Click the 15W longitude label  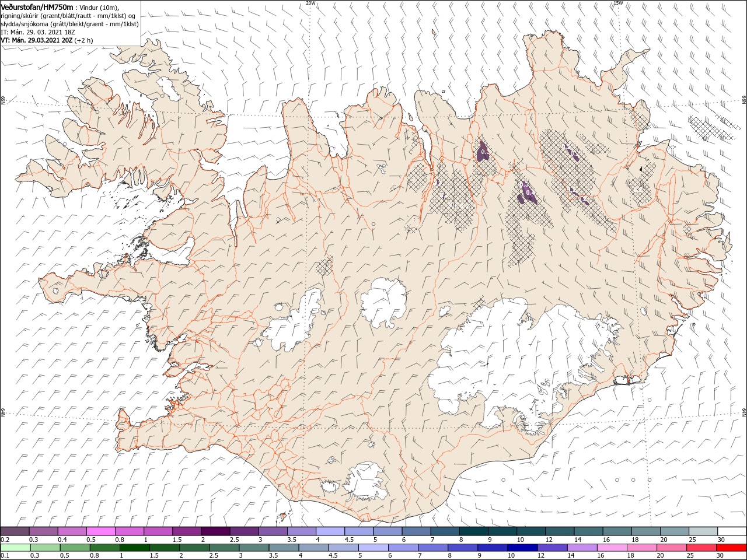[x=618, y=3]
